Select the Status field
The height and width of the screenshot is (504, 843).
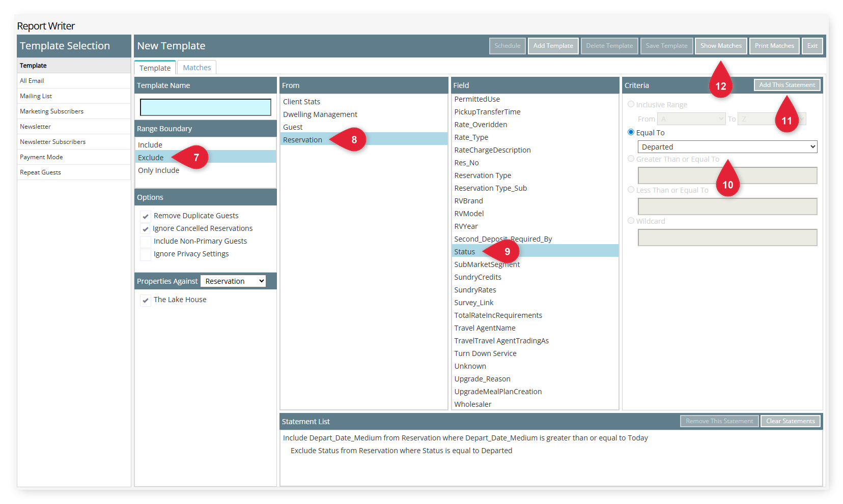[535, 252]
